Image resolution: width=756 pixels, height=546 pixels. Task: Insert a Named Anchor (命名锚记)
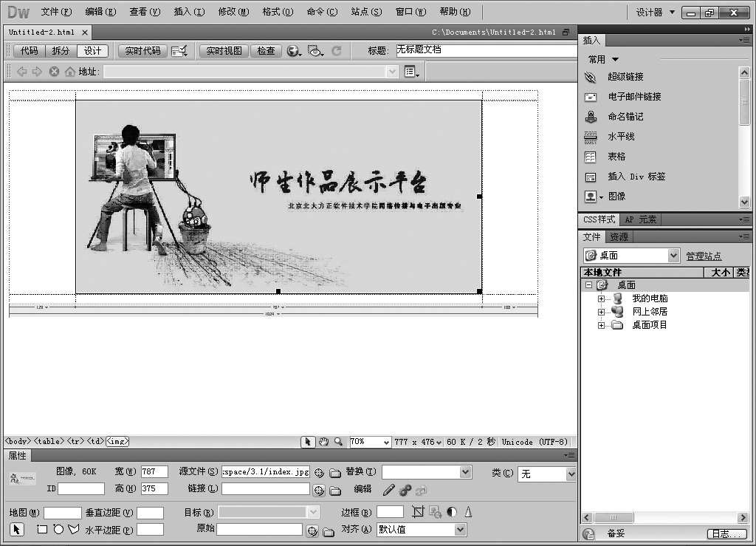coord(625,117)
